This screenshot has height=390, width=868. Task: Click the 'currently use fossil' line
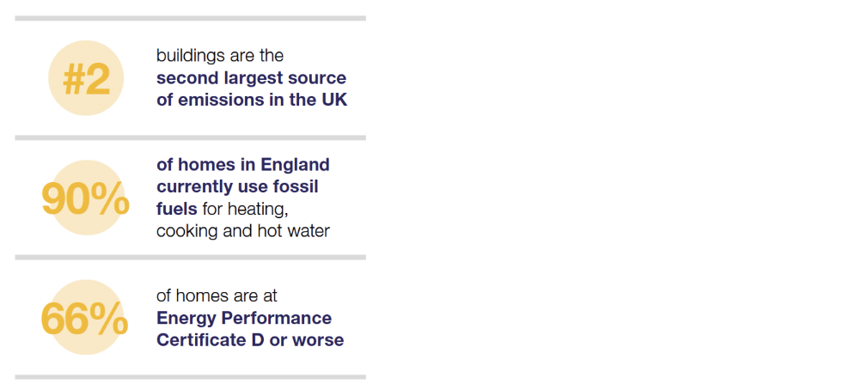(237, 186)
